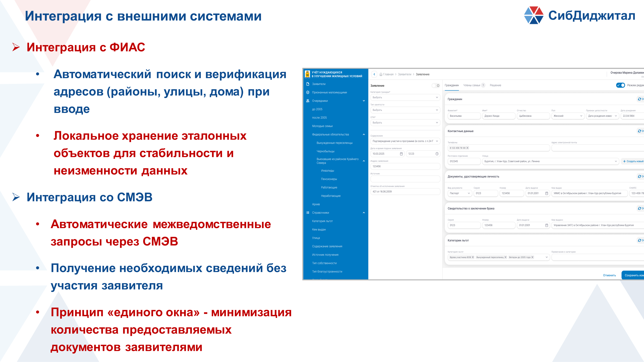Click the people icon beside Очередники
The height and width of the screenshot is (362, 644).
point(308,101)
